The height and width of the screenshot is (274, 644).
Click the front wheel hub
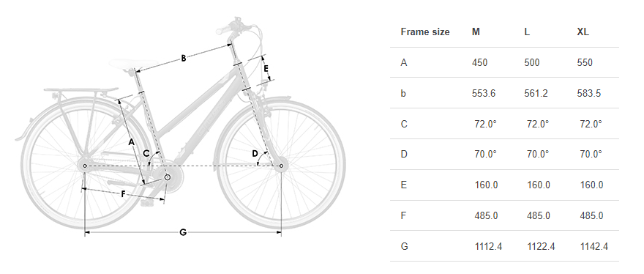point(281,166)
